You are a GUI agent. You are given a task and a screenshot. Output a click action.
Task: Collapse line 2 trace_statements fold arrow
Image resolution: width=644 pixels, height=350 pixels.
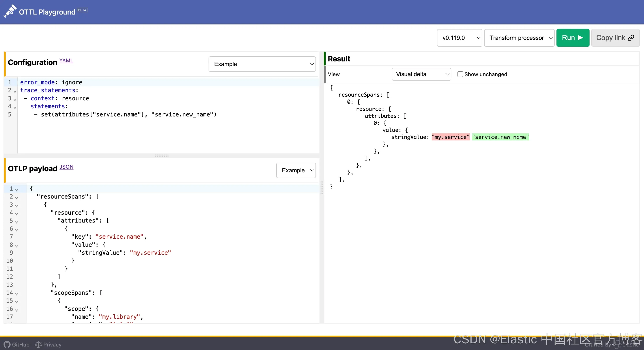(x=15, y=91)
